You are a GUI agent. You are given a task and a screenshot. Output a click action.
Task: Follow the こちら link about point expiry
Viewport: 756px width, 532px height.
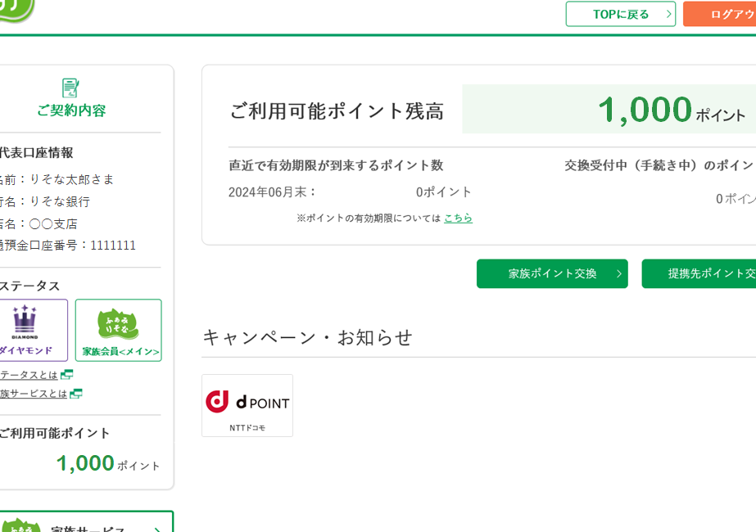(458, 219)
